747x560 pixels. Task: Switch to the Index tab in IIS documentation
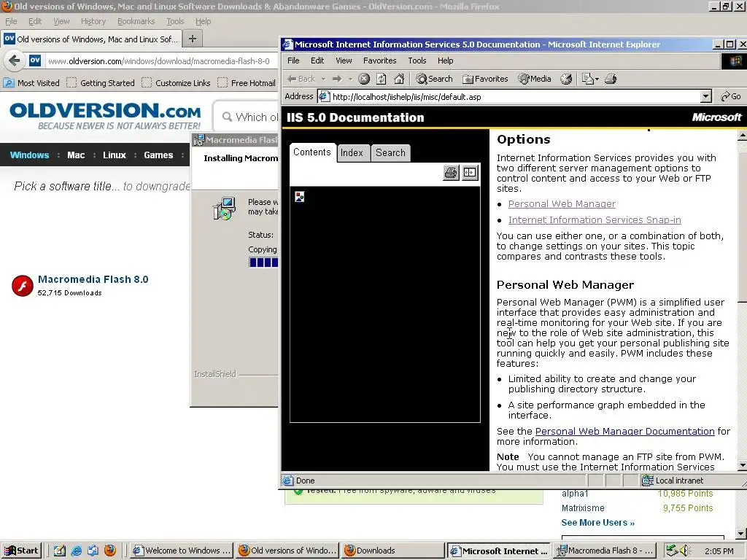coord(352,153)
